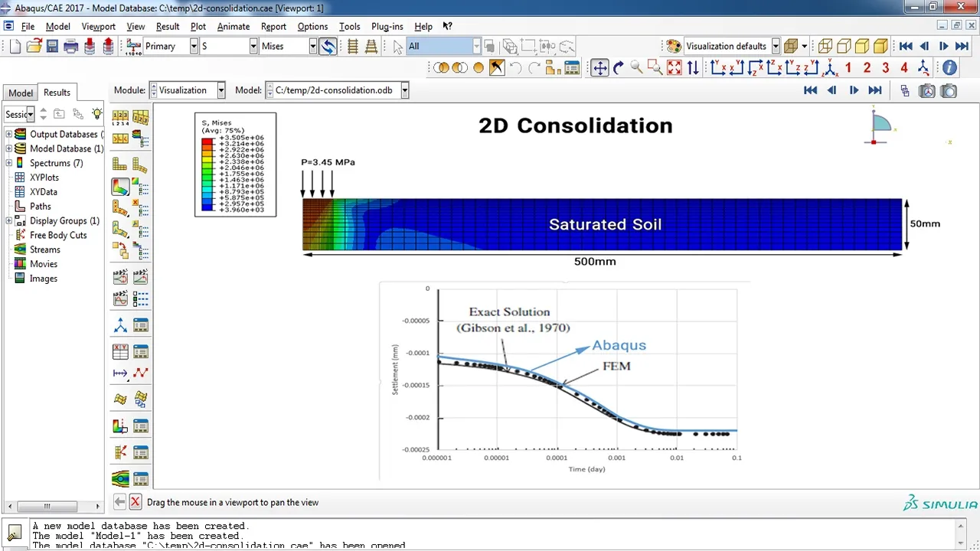Apply custom view 1

(x=848, y=68)
